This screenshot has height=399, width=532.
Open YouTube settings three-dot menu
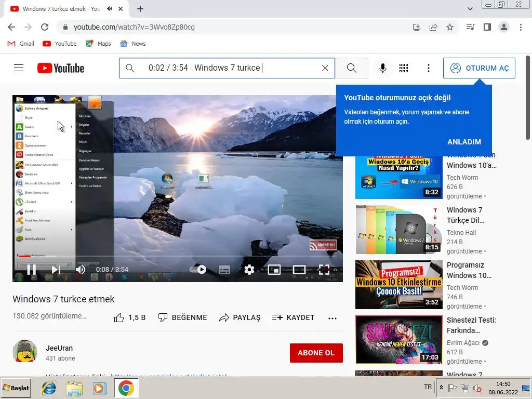pos(429,68)
